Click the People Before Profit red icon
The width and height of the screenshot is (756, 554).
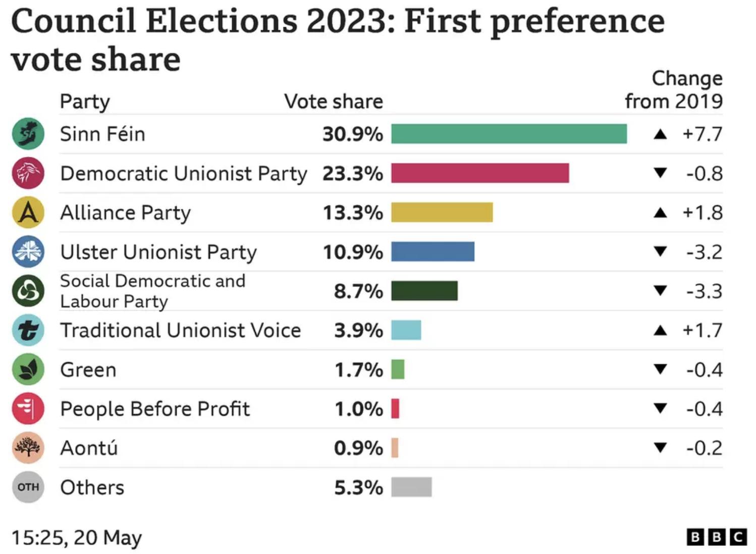click(28, 409)
